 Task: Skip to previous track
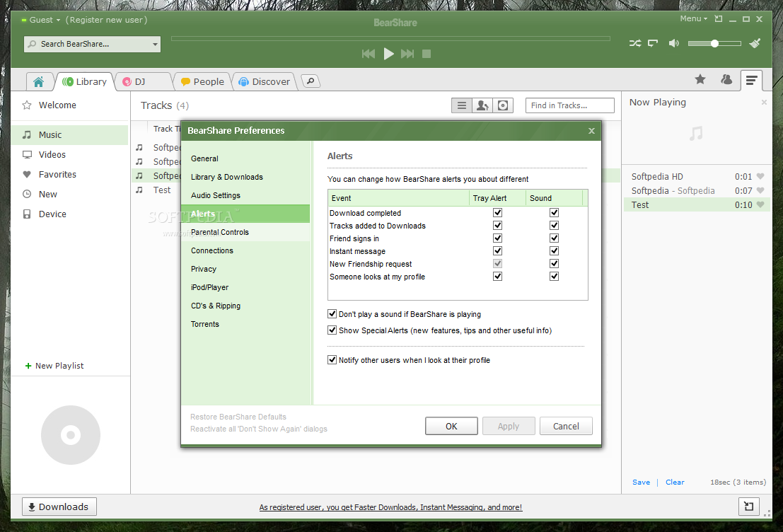[368, 54]
